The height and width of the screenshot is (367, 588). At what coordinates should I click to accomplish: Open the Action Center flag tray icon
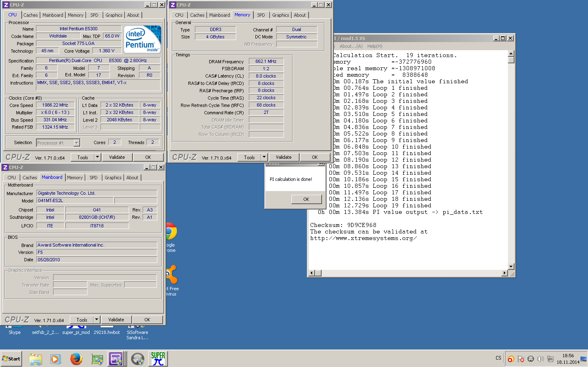[521, 359]
